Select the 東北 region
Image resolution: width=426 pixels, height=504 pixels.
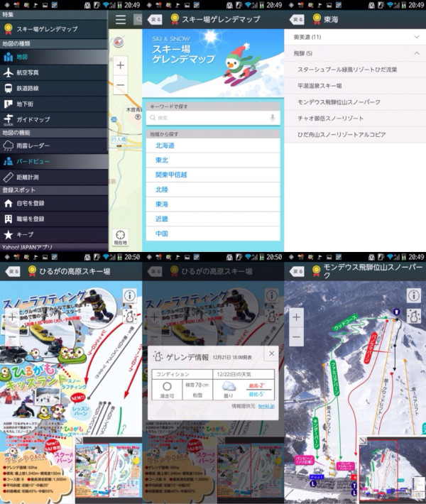[x=213, y=160]
